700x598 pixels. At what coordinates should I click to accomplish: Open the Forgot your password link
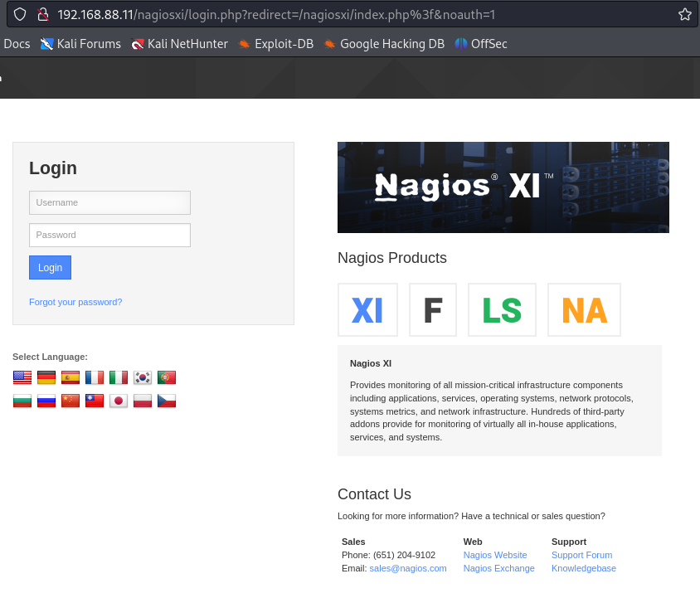coord(75,302)
